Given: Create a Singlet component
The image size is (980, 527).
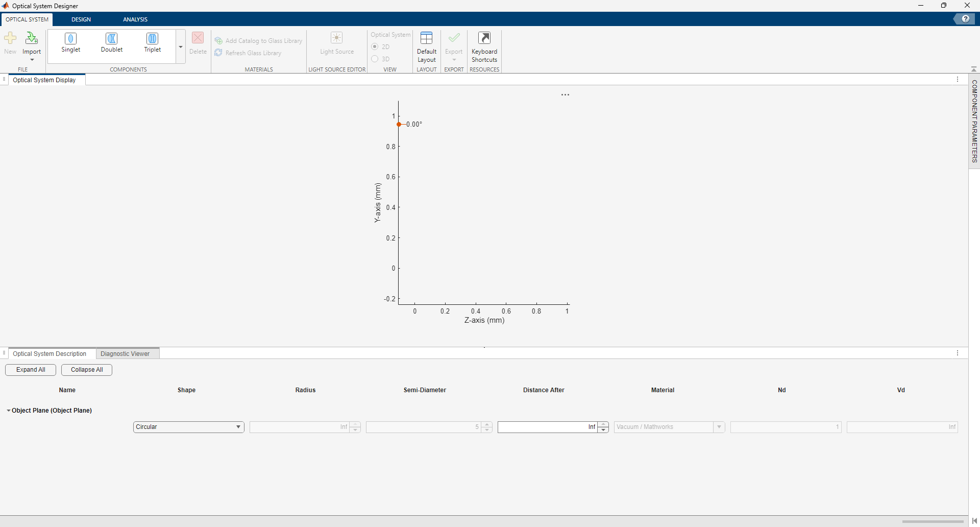Looking at the screenshot, I should point(70,44).
